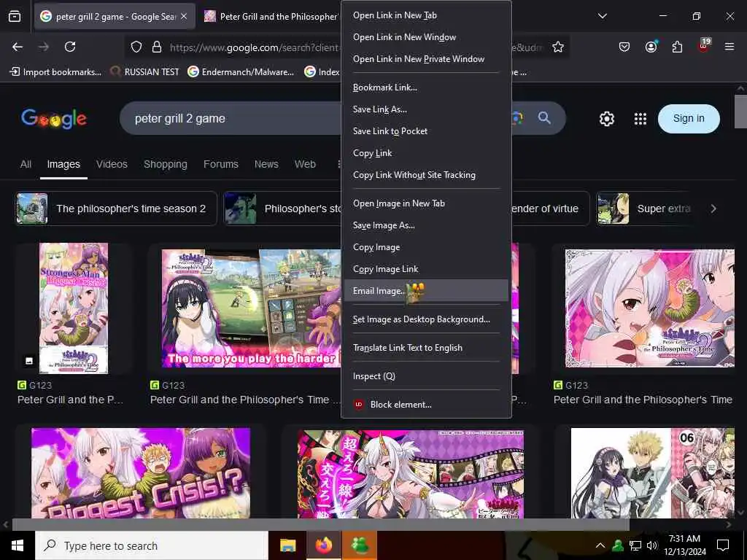The height and width of the screenshot is (560, 747).
Task: Click inside the Google search box
Action: pyautogui.click(x=228, y=118)
